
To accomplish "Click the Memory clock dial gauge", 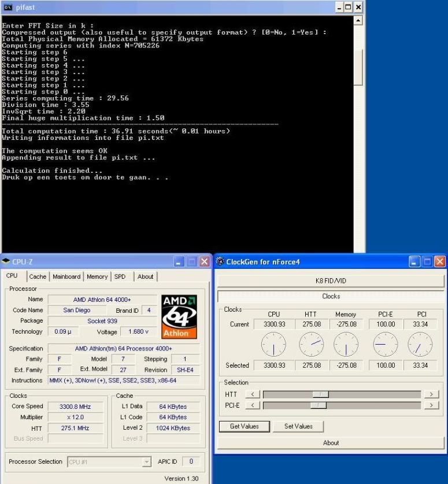I will (x=346, y=344).
